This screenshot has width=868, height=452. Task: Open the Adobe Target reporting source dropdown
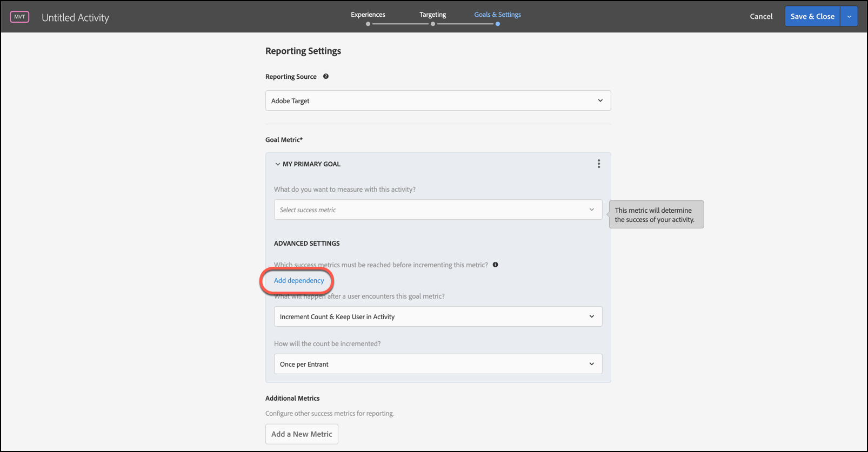pos(438,100)
